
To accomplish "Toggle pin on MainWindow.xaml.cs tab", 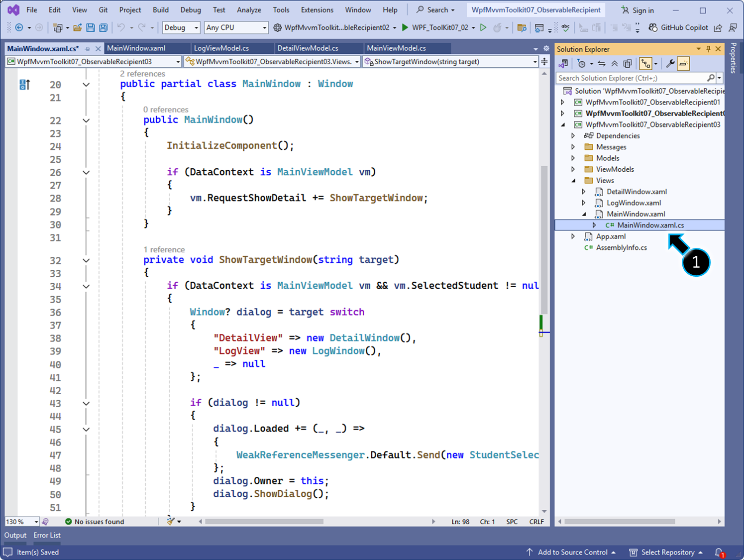I will pos(87,49).
